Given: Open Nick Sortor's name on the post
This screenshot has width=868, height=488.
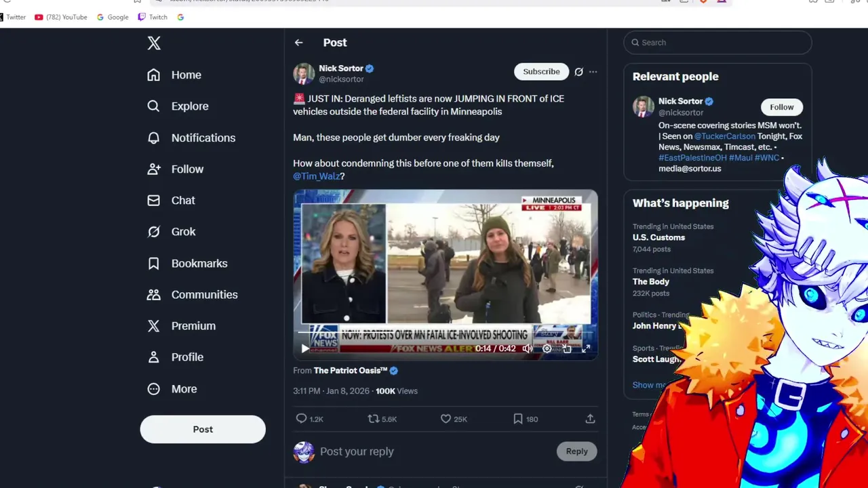Looking at the screenshot, I should point(341,68).
